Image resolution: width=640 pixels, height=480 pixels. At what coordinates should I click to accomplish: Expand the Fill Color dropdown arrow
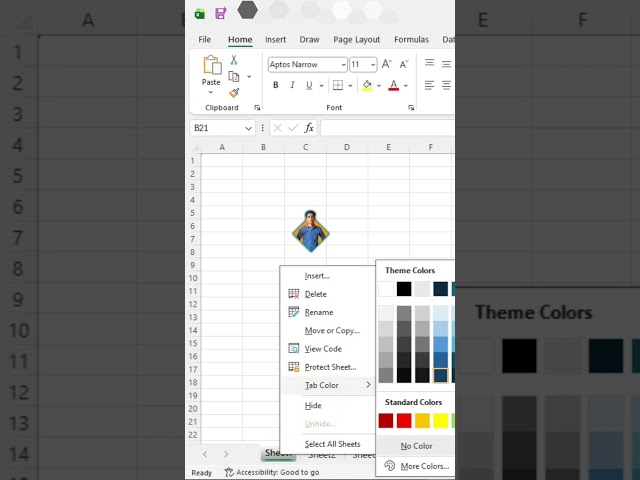(x=379, y=85)
